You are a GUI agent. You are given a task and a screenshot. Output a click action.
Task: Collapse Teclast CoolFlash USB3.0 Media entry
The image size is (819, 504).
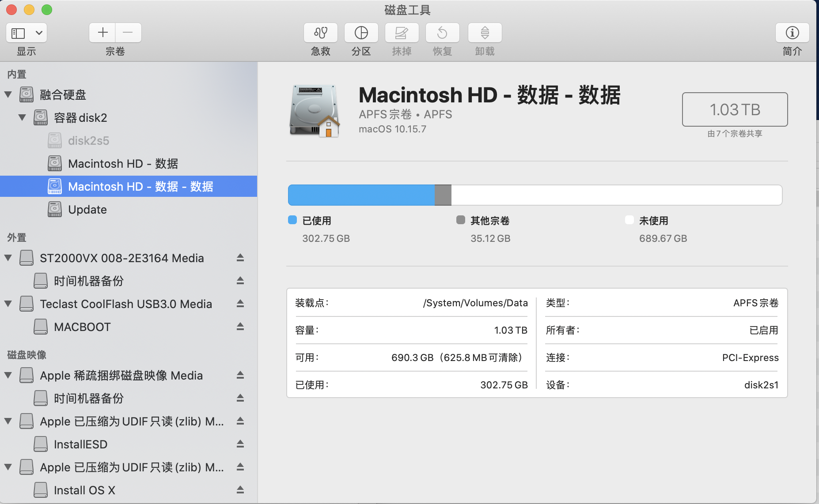pos(8,304)
